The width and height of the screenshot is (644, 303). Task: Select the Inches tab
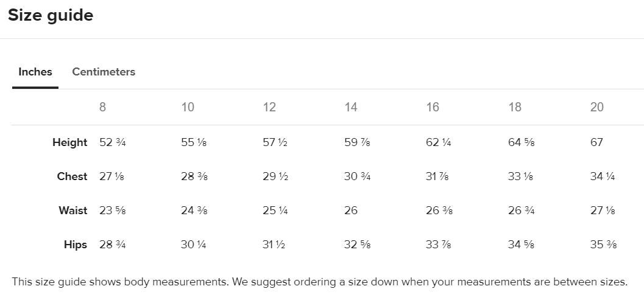(35, 72)
